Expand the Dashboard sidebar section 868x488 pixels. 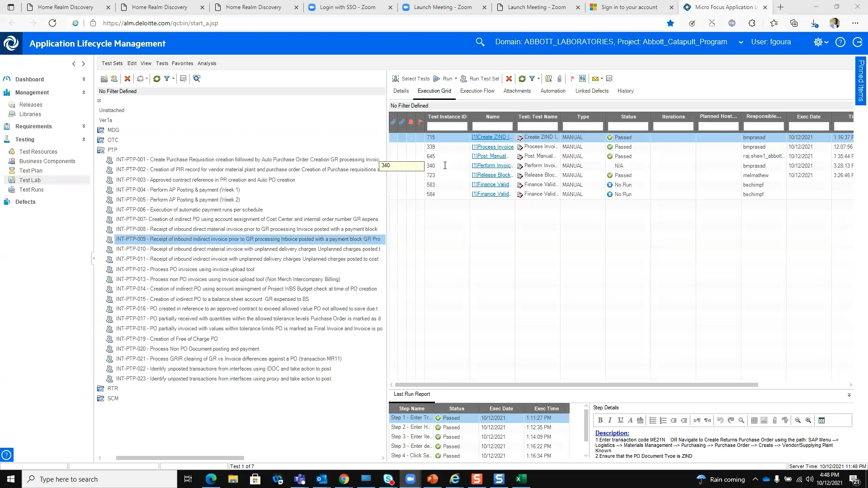(x=84, y=79)
